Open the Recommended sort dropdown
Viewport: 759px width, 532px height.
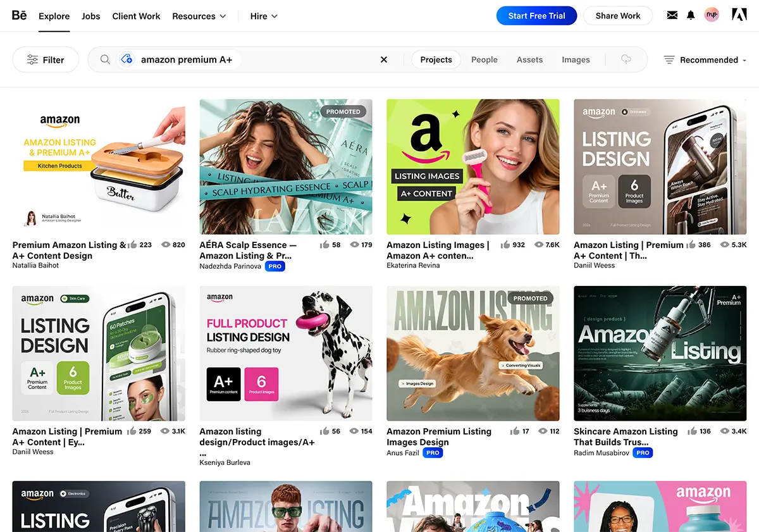[x=705, y=59]
